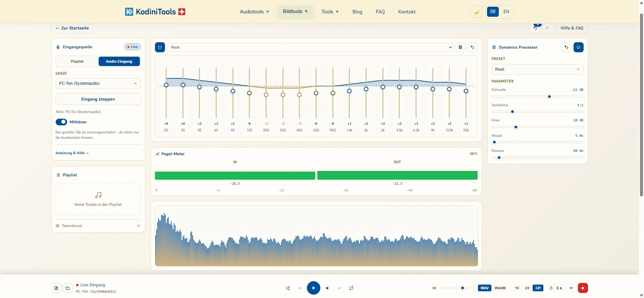Switch to the Playlist source tab
Screen dimensions: 644x298
77,61
